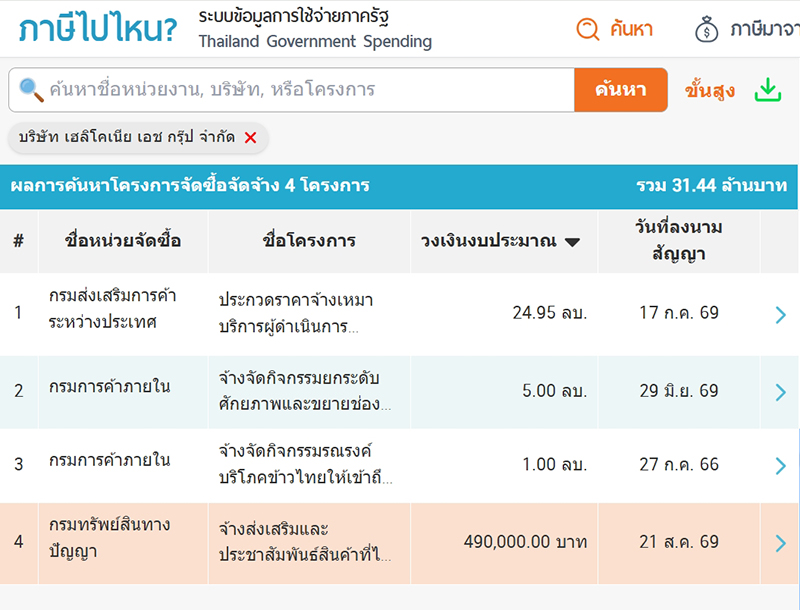
Task: Click the orange ค้นหา search button
Action: 620,90
